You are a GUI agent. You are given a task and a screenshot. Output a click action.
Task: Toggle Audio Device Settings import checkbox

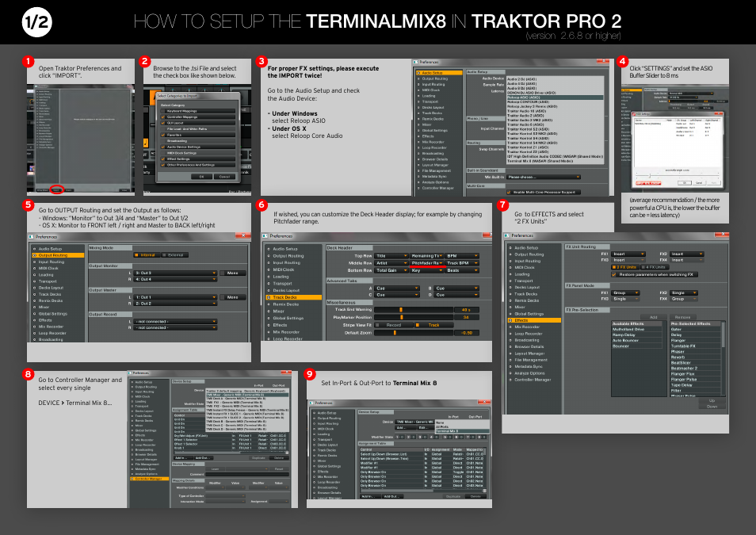pos(163,147)
